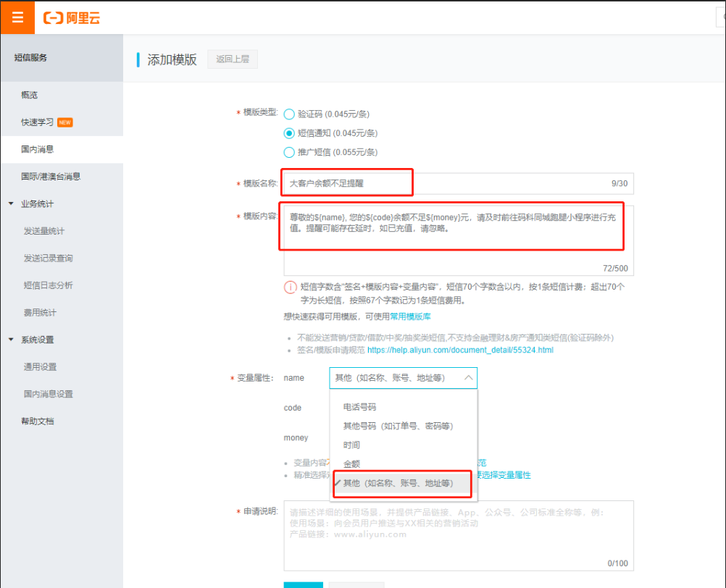This screenshot has width=726, height=588.
Task: Select 其他号码 option in dropdown
Action: point(398,426)
